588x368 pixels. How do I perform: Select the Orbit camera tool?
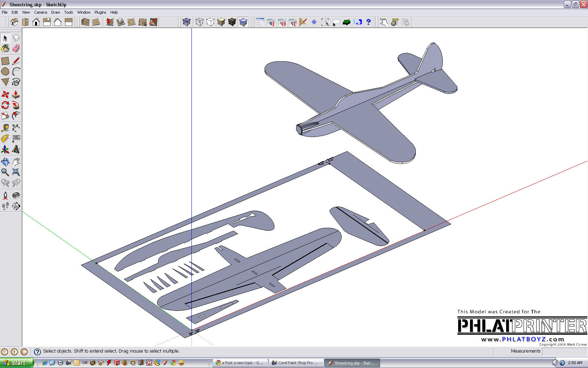click(x=5, y=162)
